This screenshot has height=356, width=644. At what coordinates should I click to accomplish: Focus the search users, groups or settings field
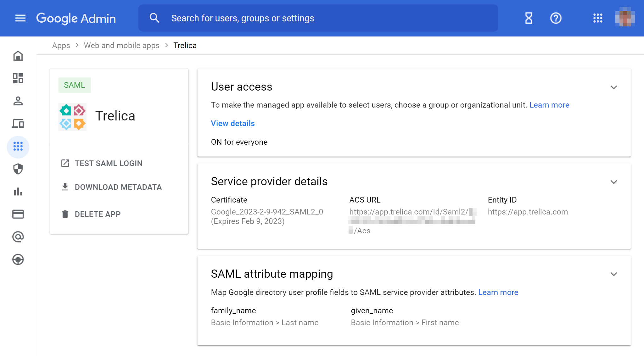(318, 18)
